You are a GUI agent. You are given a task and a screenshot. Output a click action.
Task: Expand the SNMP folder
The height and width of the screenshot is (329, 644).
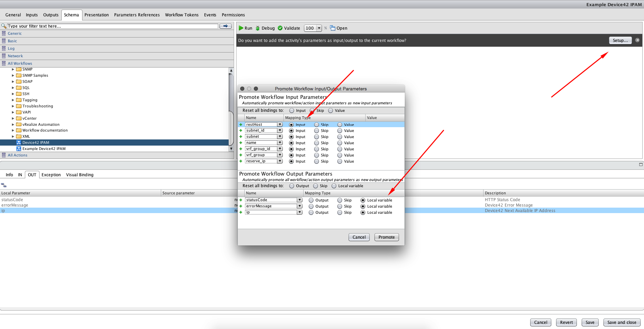tap(14, 69)
